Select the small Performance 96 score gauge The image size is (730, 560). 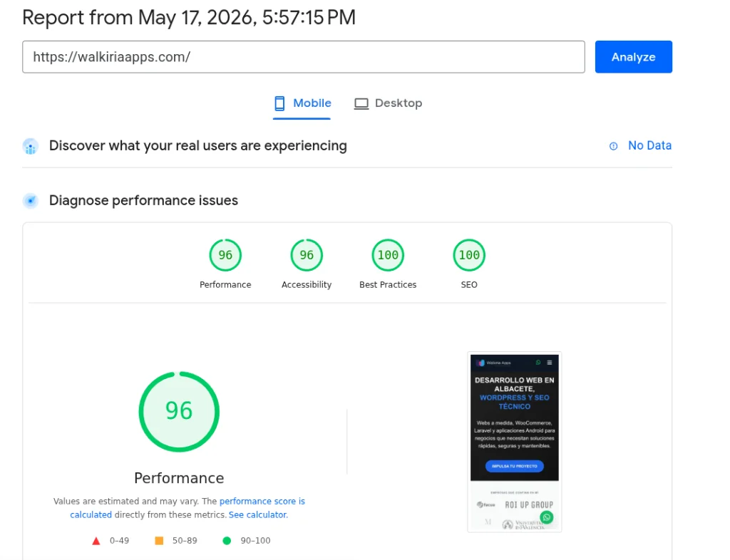point(225,255)
